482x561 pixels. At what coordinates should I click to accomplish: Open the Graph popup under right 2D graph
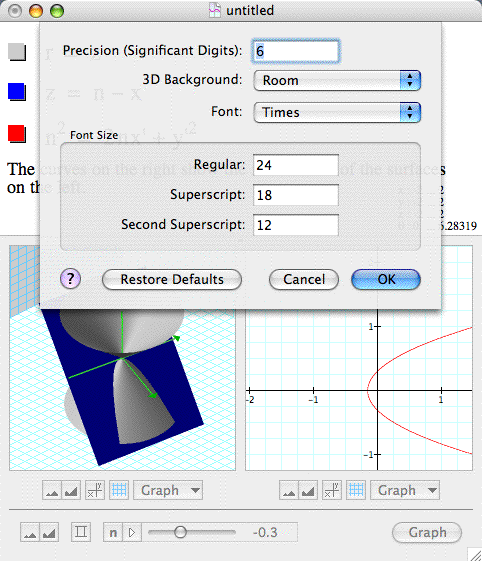[x=405, y=490]
